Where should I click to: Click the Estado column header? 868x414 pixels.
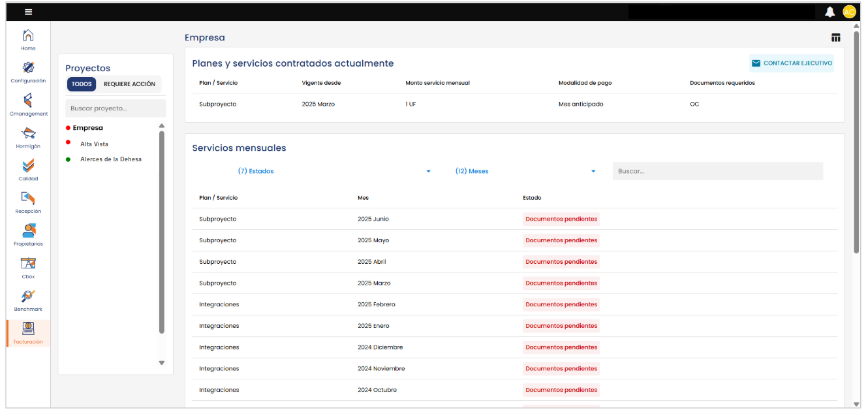coord(532,198)
